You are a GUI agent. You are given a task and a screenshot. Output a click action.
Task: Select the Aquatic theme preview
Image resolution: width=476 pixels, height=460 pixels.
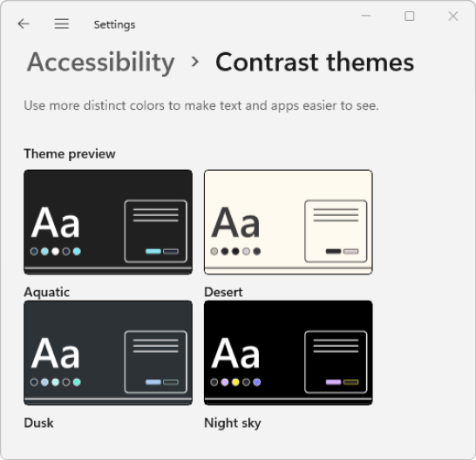click(108, 222)
